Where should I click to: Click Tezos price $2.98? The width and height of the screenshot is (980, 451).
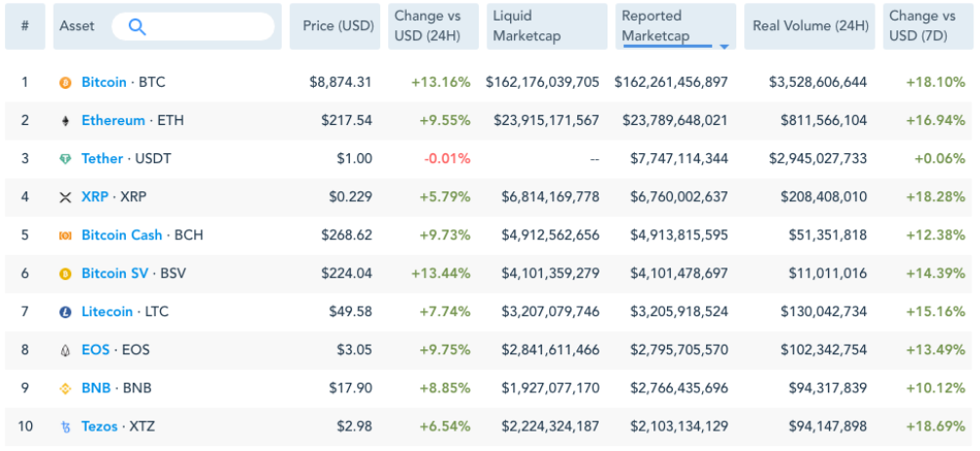pos(354,426)
